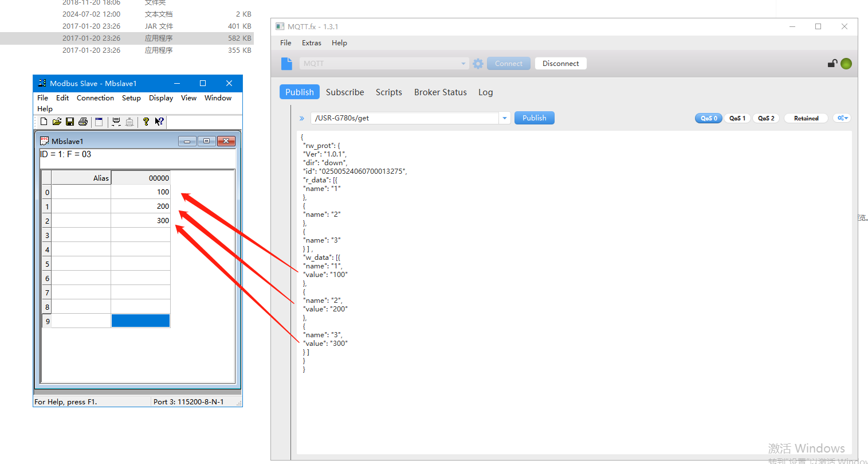Select register 1 cell with value 200
Screen dimensions: 868x464
[x=140, y=206]
